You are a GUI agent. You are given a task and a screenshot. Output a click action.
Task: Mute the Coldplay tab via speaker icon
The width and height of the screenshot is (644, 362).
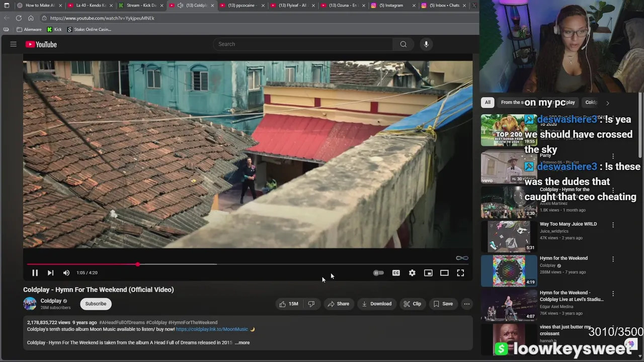pyautogui.click(x=180, y=6)
